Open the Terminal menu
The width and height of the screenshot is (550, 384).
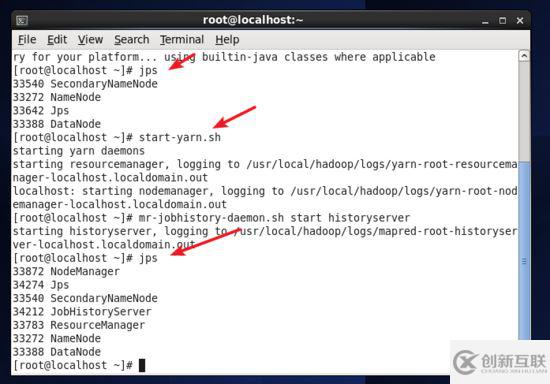point(182,40)
